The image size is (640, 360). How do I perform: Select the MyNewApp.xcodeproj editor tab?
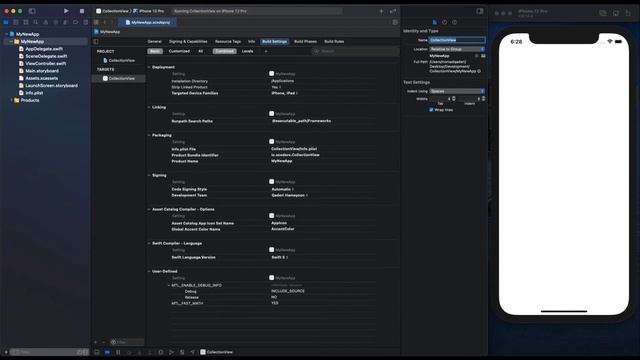click(148, 22)
